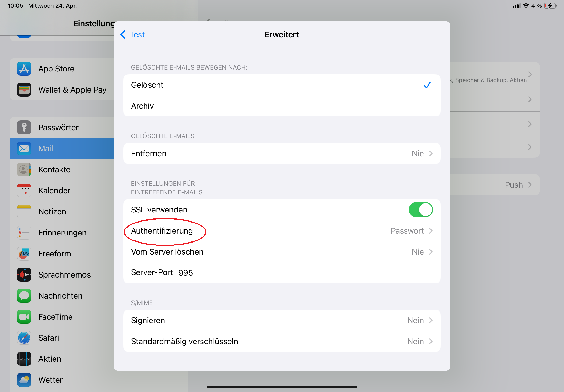Open the Passwörter key icon

pos(24,127)
